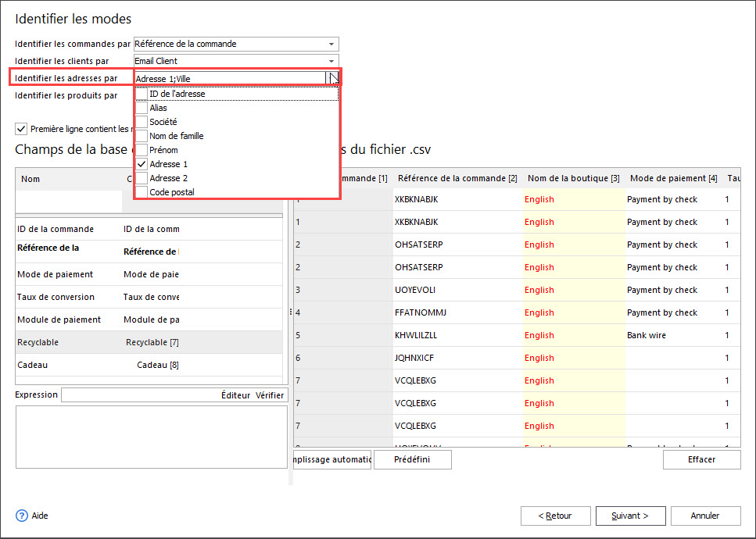Check the 'ID de l'adresse' option
756x539 pixels.
click(142, 94)
